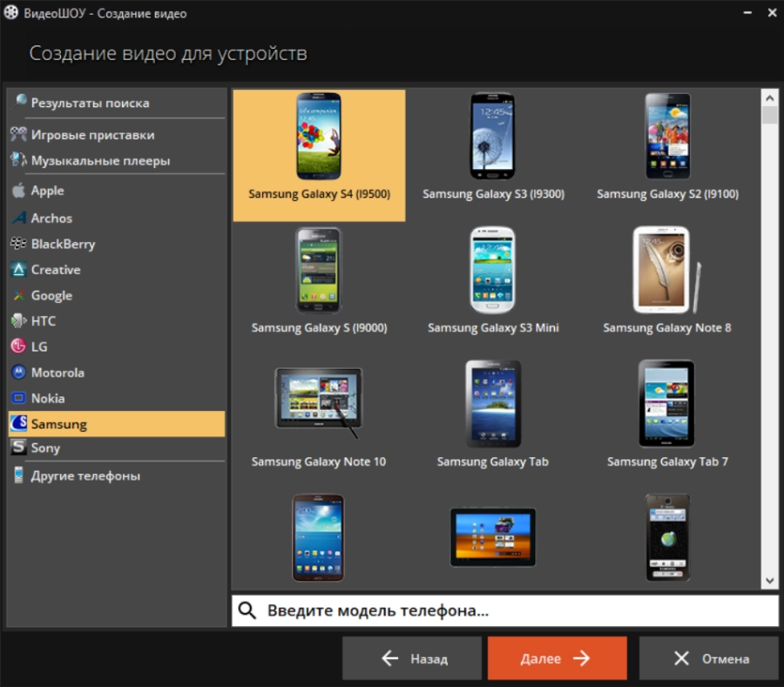This screenshot has width=784, height=687.
Task: Click the Sony logo icon
Action: coord(18,447)
